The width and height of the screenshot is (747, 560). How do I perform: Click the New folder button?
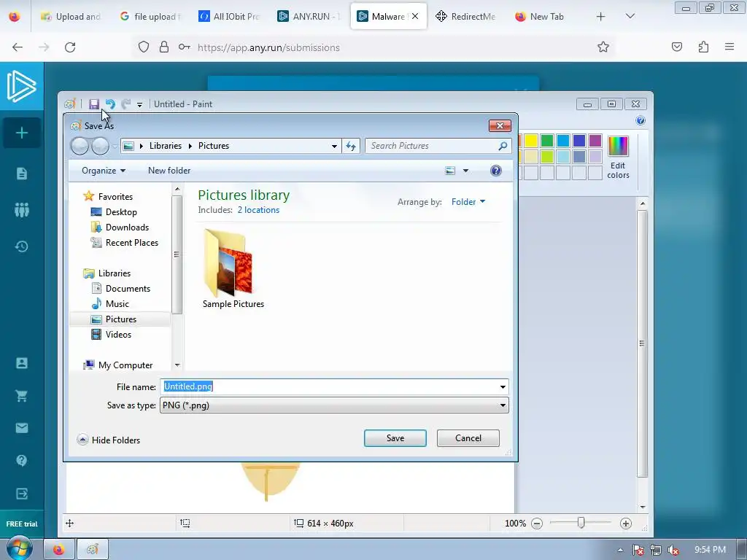pyautogui.click(x=169, y=171)
